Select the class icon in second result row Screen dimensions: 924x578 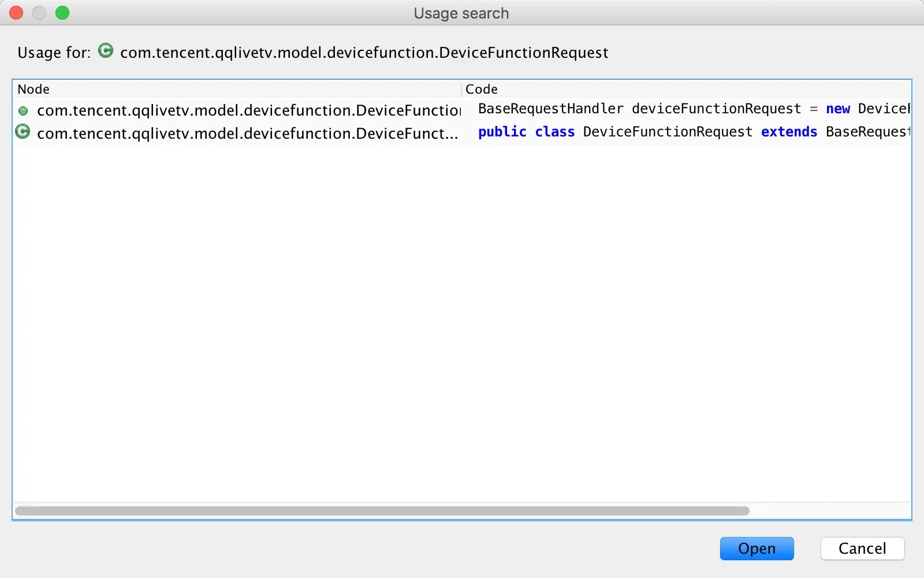(23, 132)
